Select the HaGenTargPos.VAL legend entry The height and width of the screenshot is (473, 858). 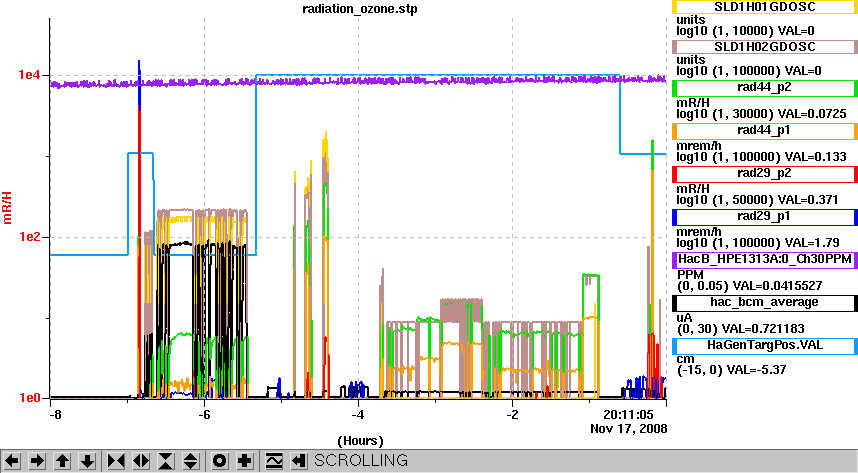pos(764,346)
